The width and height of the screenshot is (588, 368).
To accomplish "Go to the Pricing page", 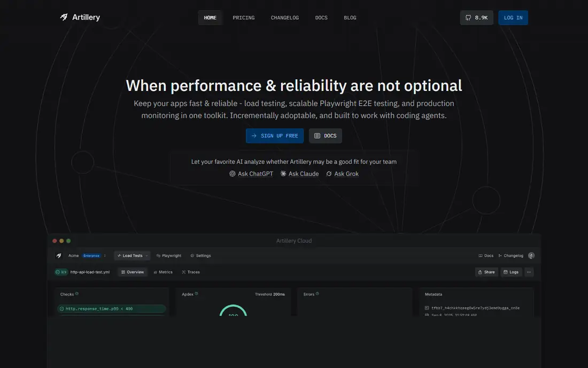I will coord(244,18).
